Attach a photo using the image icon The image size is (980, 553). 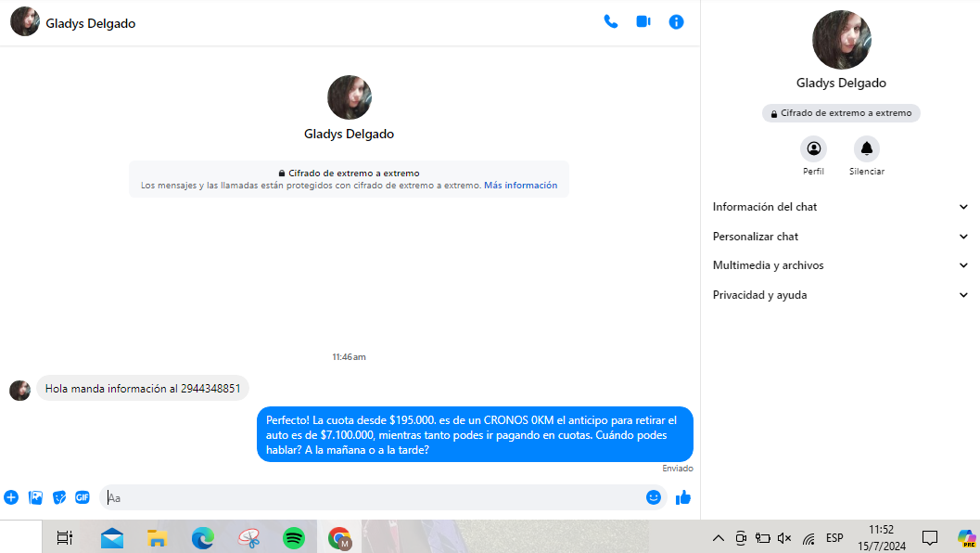coord(35,497)
